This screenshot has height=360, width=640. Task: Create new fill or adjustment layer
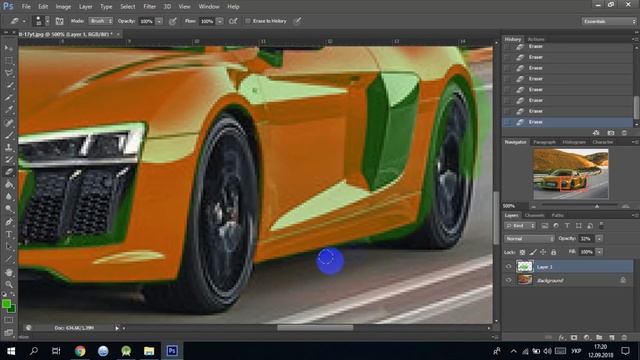pyautogui.click(x=587, y=338)
